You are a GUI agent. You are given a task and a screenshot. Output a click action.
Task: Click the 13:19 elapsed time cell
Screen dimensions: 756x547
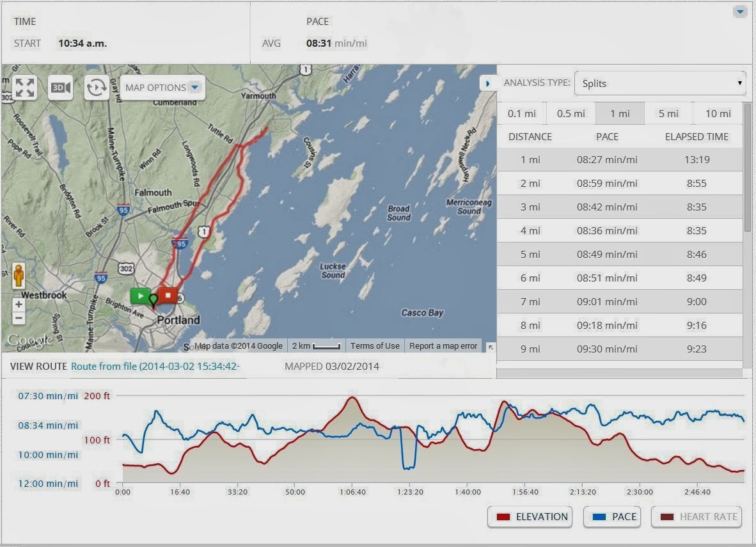[x=697, y=160]
